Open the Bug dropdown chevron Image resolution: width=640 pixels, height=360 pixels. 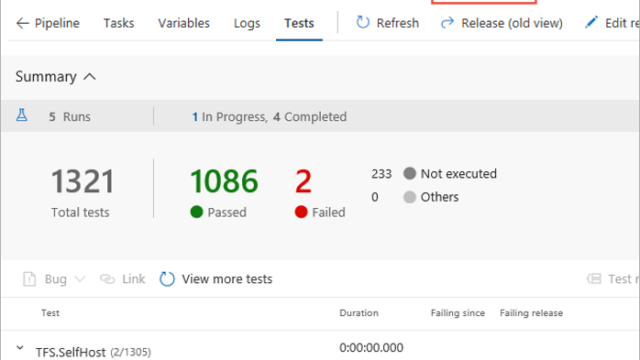tap(80, 279)
